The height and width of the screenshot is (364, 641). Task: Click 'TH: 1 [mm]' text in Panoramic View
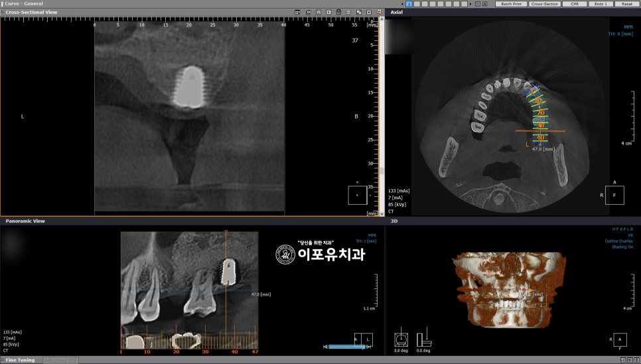point(366,241)
